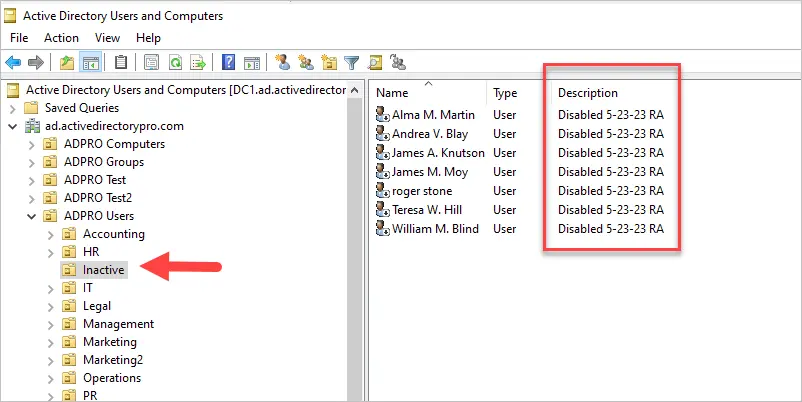Viewport: 802px width, 402px height.
Task: Open Properties via toolbar icon
Action: coord(151,62)
